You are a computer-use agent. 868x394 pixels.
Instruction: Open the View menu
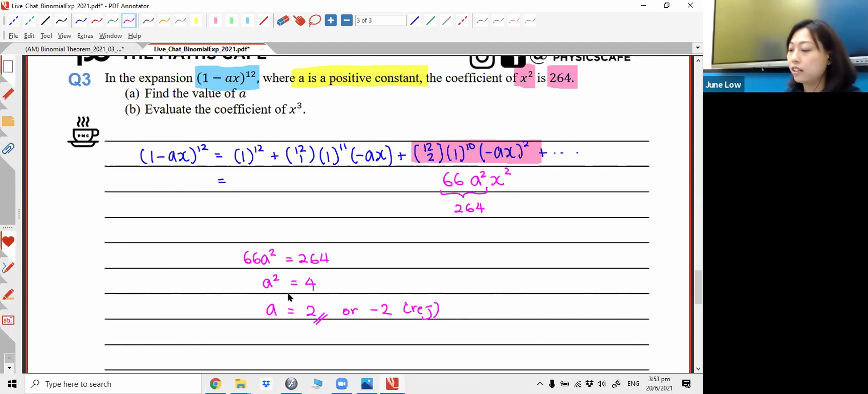click(x=64, y=36)
